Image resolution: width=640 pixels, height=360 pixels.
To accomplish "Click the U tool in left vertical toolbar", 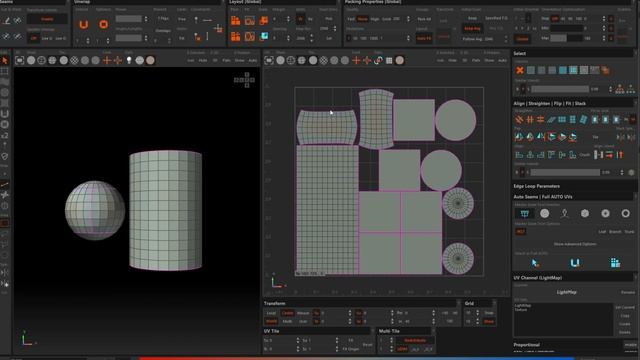I will tap(5, 114).
